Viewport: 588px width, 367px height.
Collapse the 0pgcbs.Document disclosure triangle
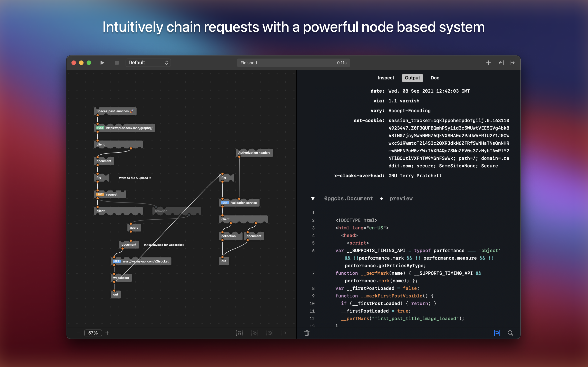[313, 199]
